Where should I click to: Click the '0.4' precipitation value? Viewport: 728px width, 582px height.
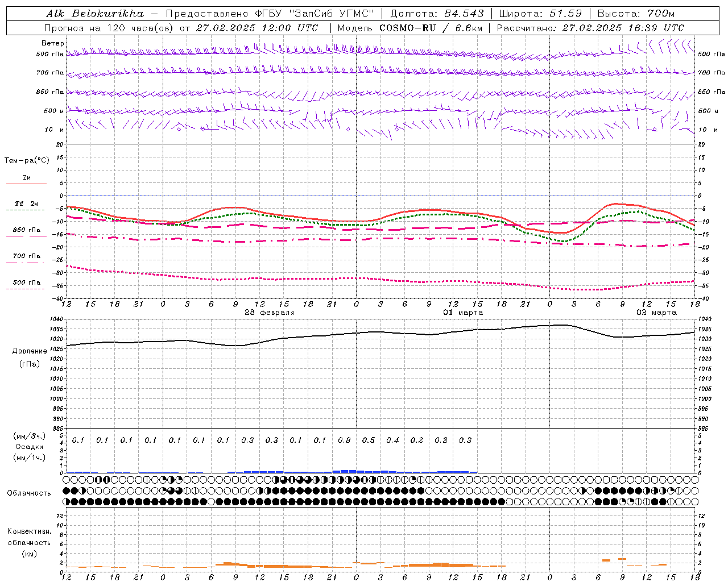[392, 440]
